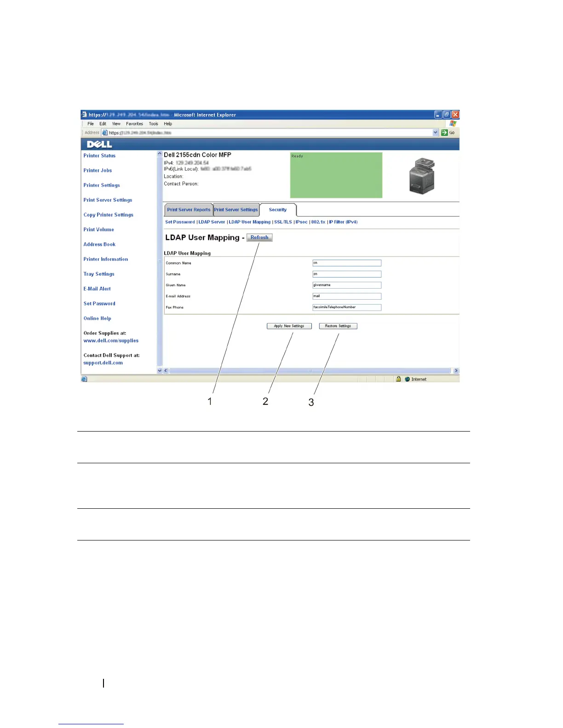Click the page icon beside address field
Image resolution: width=563 pixels, height=728 pixels.
(x=105, y=132)
